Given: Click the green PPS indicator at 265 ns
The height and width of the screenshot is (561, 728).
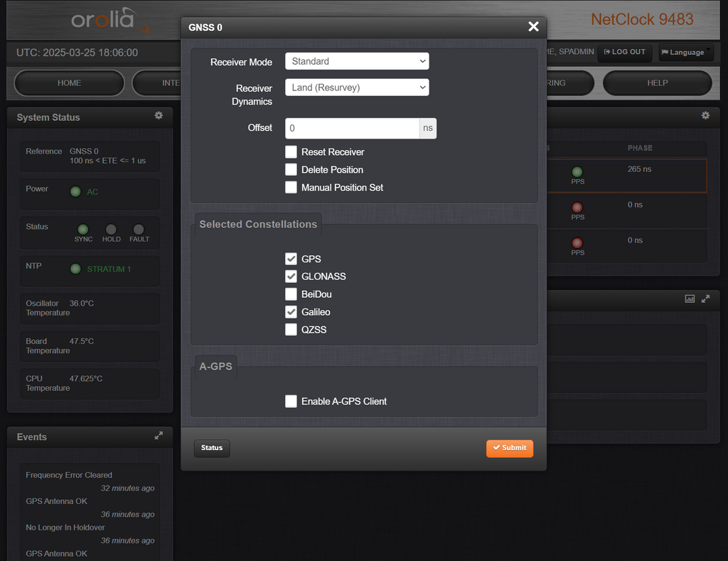Looking at the screenshot, I should click(577, 172).
